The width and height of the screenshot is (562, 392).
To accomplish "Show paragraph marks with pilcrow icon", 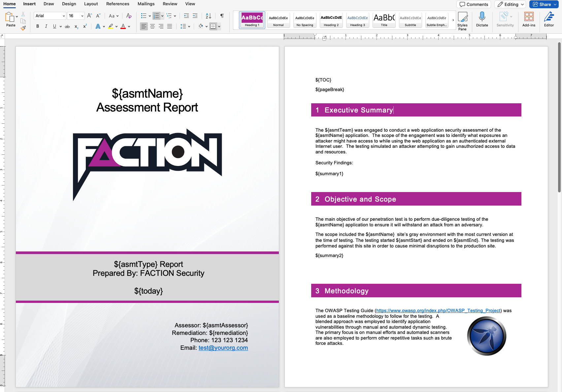I will point(222,16).
